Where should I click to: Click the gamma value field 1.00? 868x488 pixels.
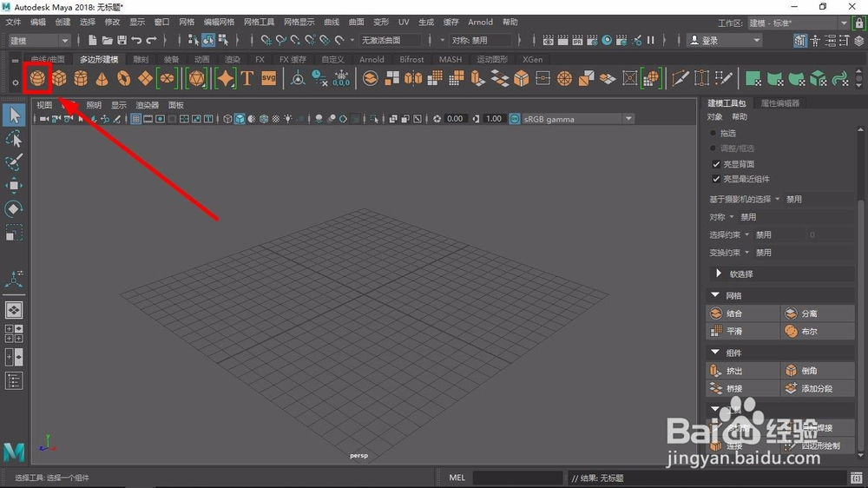(494, 119)
